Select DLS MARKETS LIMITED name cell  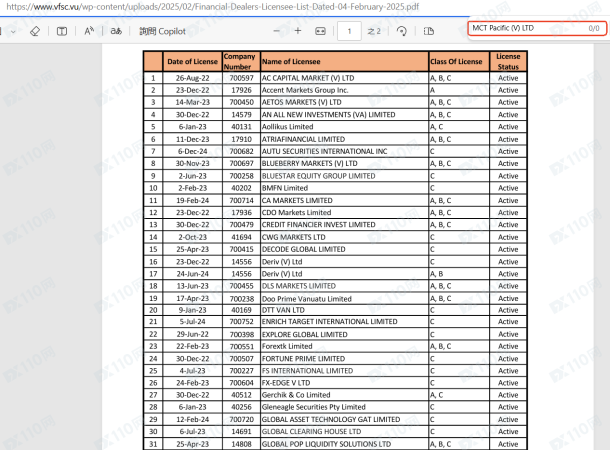coord(344,286)
